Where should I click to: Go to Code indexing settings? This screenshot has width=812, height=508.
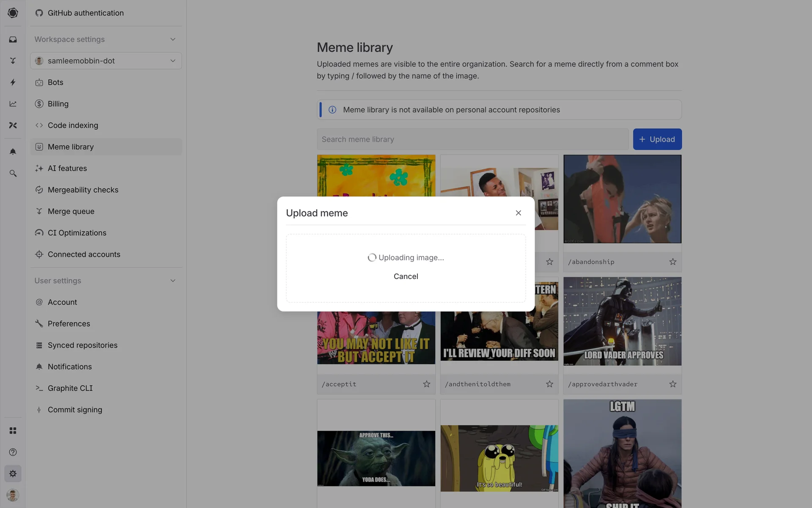click(73, 125)
